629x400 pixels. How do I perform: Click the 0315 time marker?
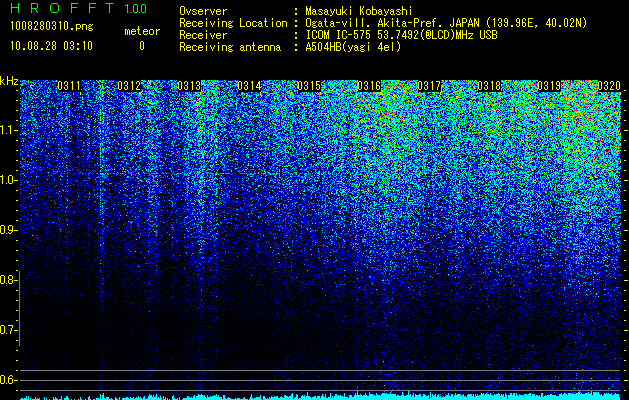309,86
